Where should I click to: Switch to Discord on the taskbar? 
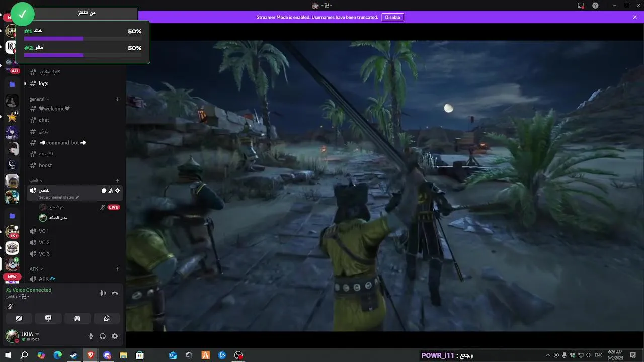pos(107,355)
